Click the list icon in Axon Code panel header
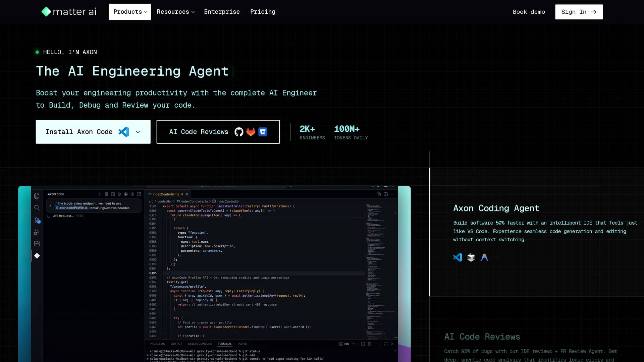Viewport: 644px width, 362px height. 106,194
